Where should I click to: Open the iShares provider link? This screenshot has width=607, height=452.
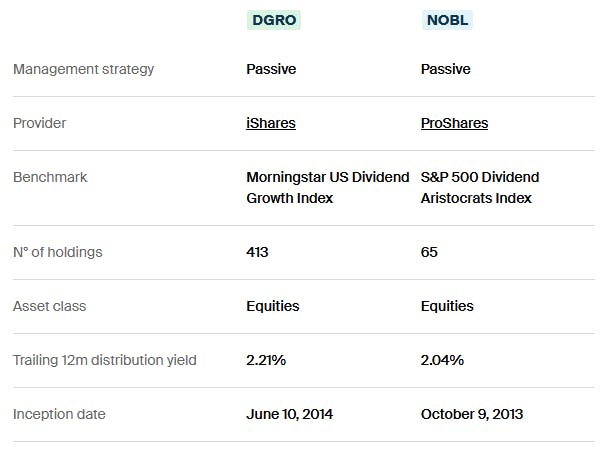point(271,123)
